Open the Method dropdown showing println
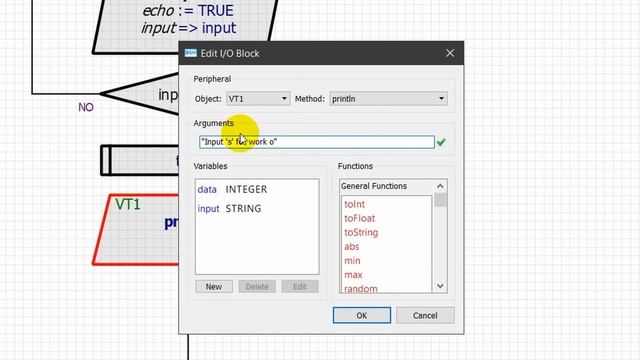Viewport: 640px width, 360px height. point(388,99)
